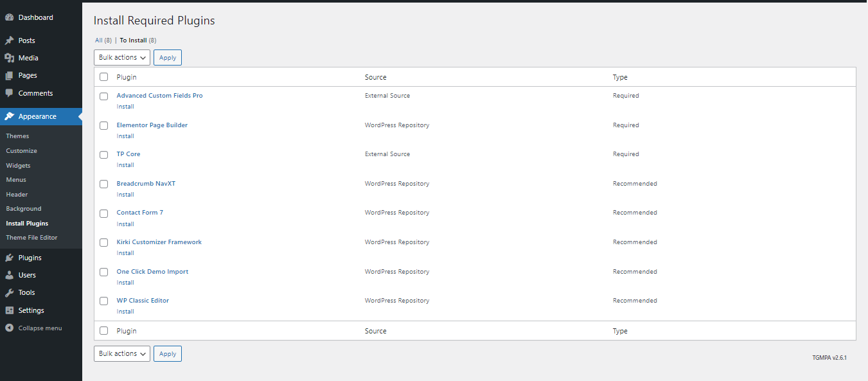Open the bottom Bulk actions dropdown
Screen dimensions: 868x381
(122, 353)
